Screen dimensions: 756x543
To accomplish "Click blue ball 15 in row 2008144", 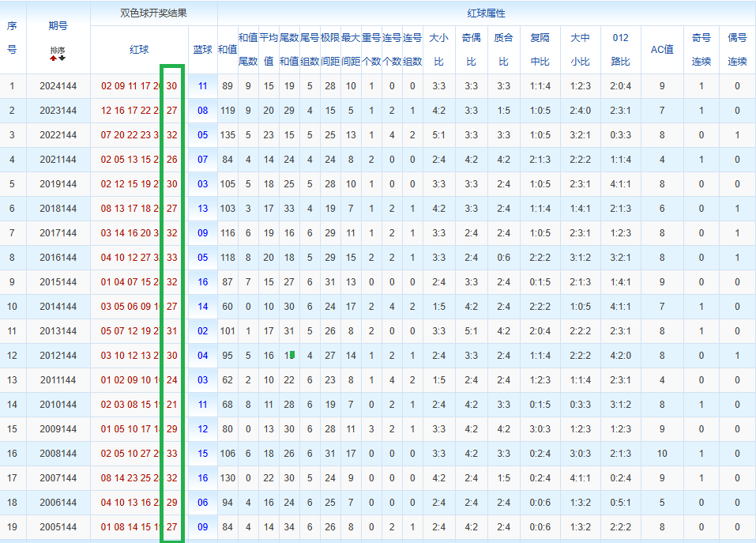I will [202, 454].
